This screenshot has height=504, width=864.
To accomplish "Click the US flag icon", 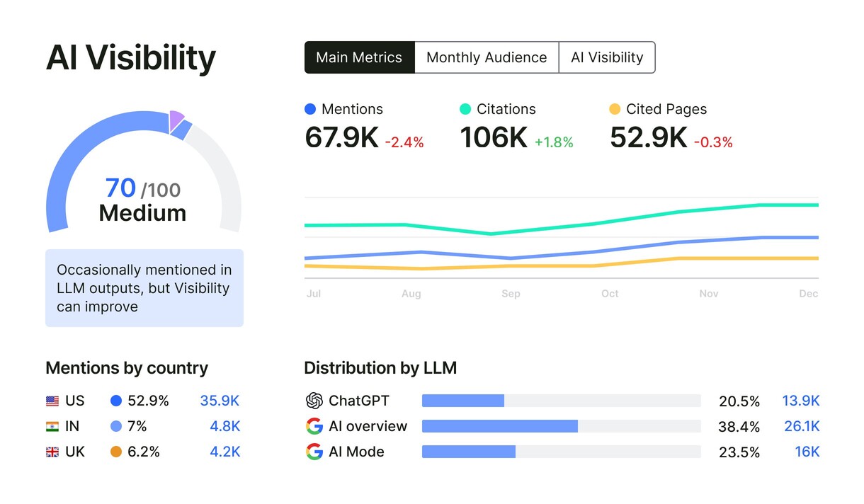I will point(52,401).
